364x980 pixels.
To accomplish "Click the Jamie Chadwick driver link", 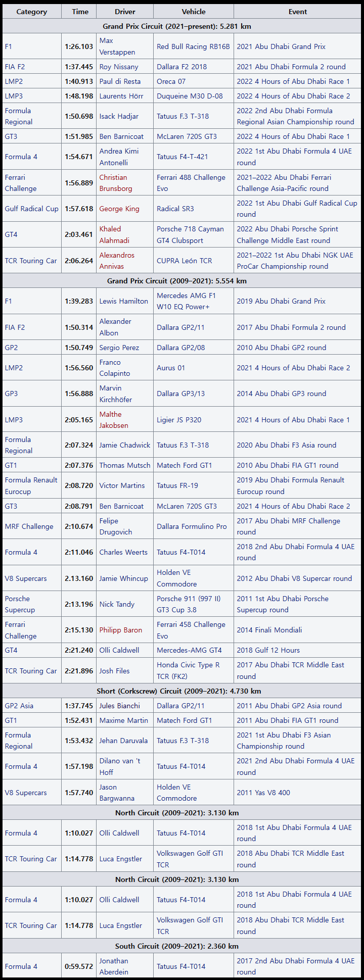I will coord(125,445).
